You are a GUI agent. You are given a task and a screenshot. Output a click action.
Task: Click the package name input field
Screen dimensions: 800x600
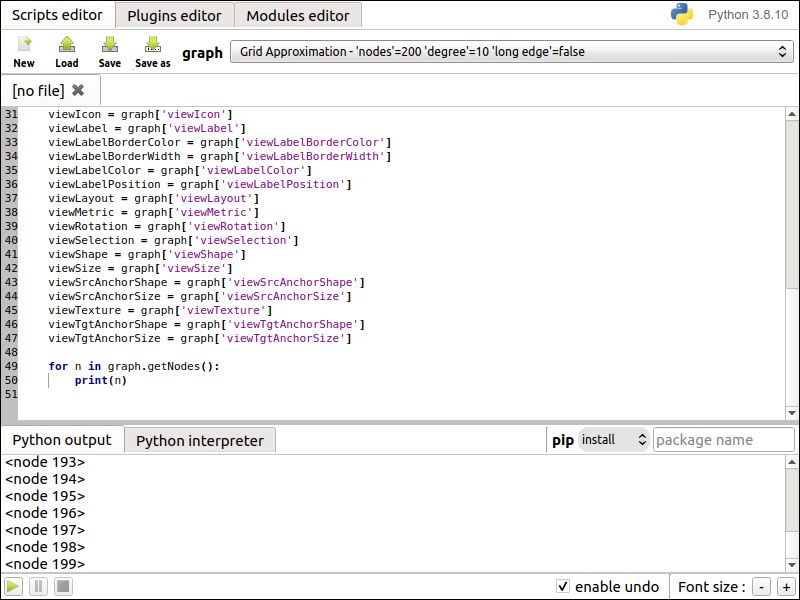[x=724, y=438]
